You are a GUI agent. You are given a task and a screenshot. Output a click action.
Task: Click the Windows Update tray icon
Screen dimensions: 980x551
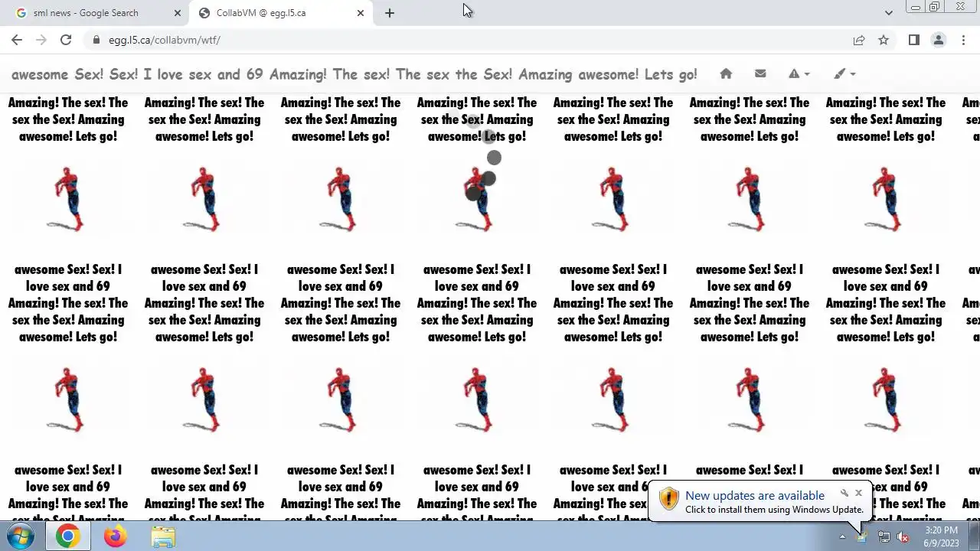(x=863, y=536)
